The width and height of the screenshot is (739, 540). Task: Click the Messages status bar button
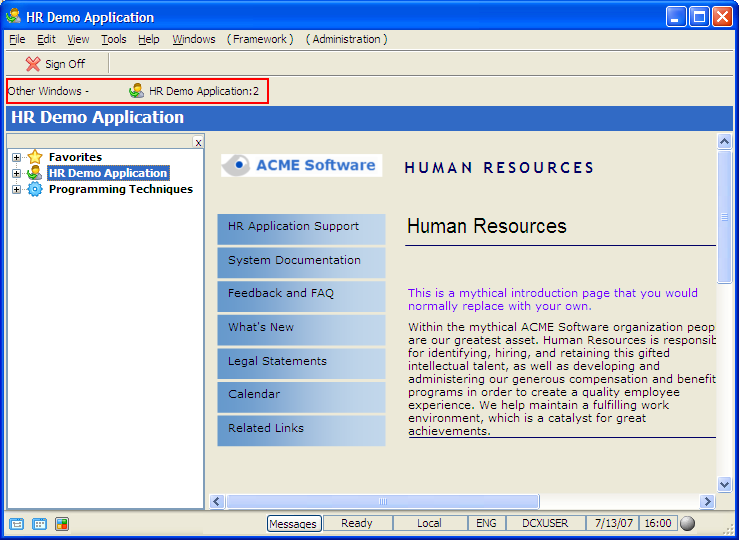(x=294, y=524)
